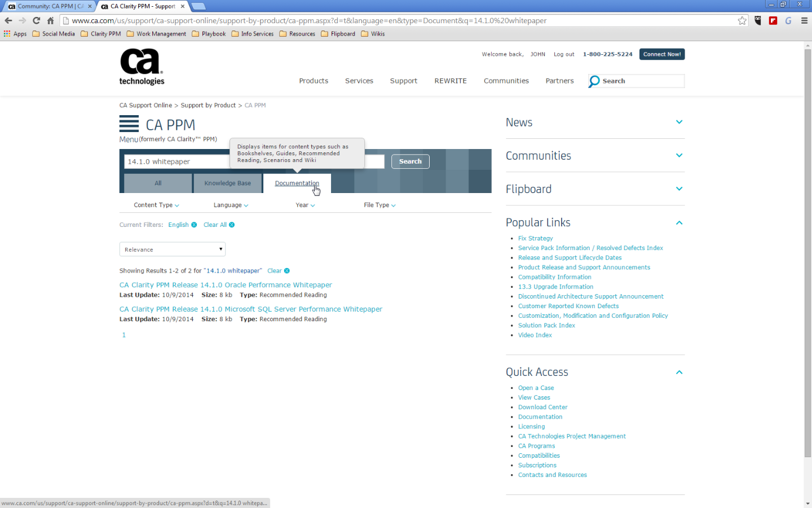This screenshot has height=508, width=812.
Task: Open the File Type filter dropdown
Action: [379, 205]
